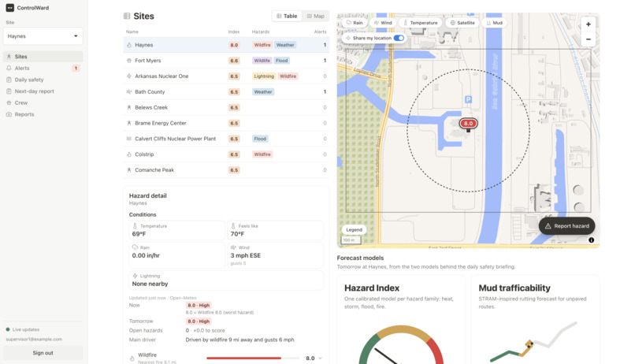This screenshot has width=635, height=364.
Task: Select the Haynes site row
Action: coord(226,45)
